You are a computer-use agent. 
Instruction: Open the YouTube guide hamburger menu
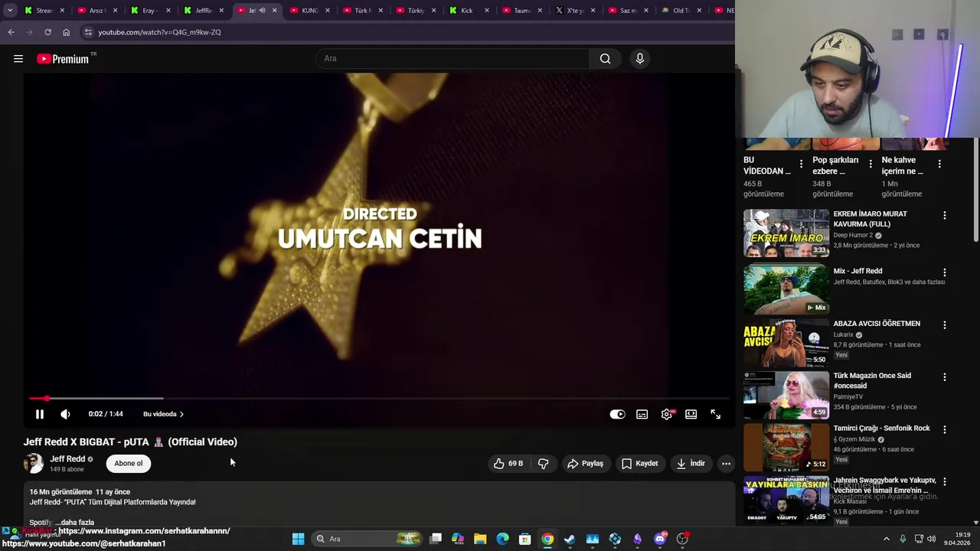(18, 59)
